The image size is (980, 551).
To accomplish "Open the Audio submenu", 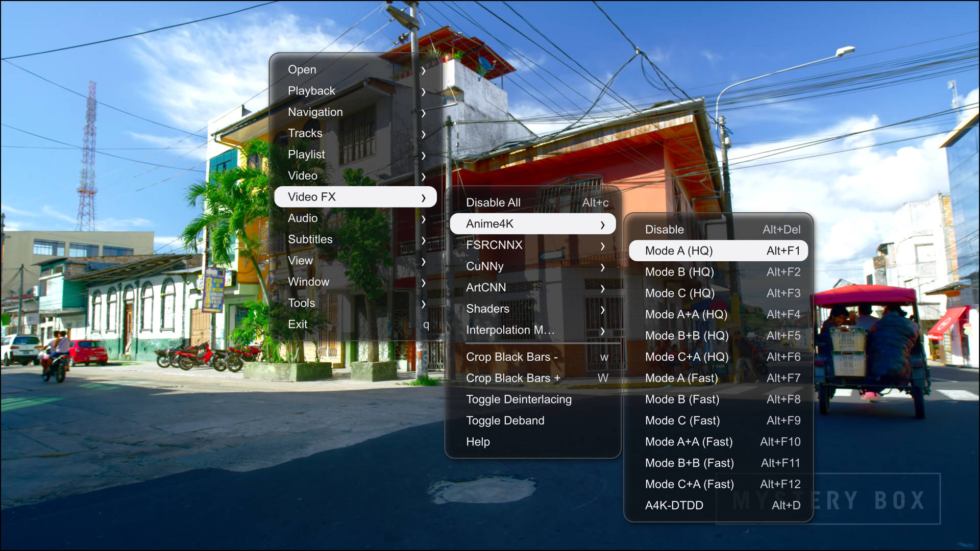I will pyautogui.click(x=355, y=218).
